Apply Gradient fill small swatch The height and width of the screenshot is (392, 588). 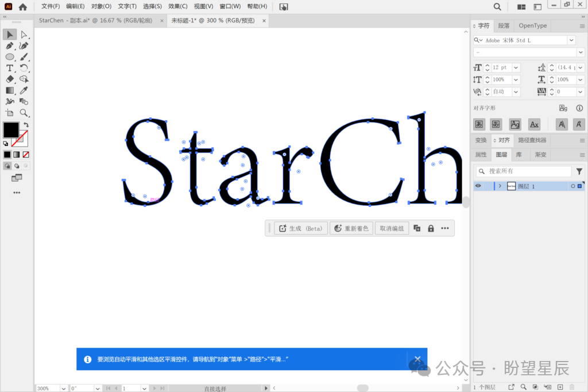point(17,154)
